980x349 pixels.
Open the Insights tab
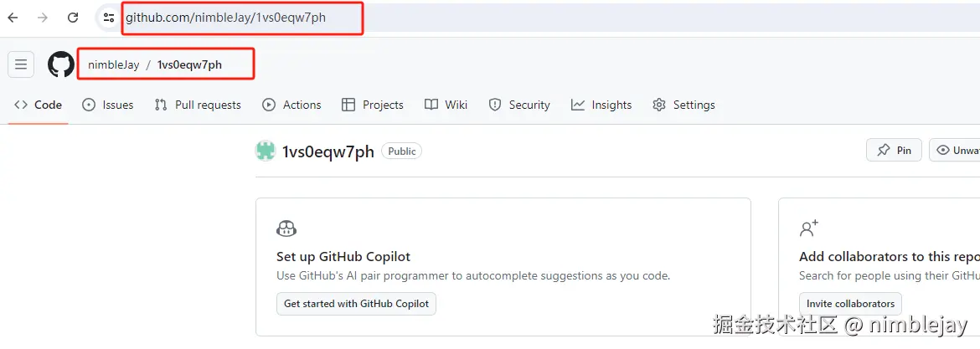click(601, 105)
